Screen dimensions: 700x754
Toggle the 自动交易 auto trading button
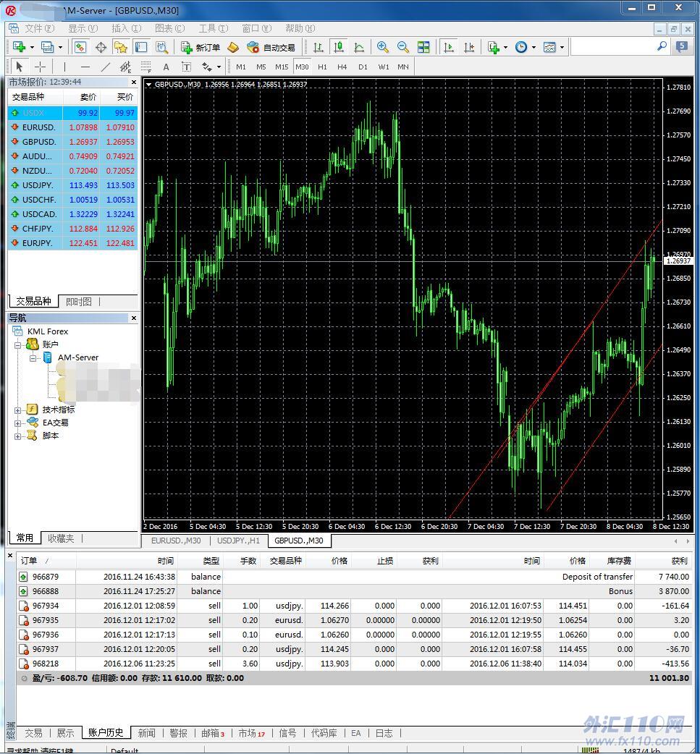coord(271,47)
